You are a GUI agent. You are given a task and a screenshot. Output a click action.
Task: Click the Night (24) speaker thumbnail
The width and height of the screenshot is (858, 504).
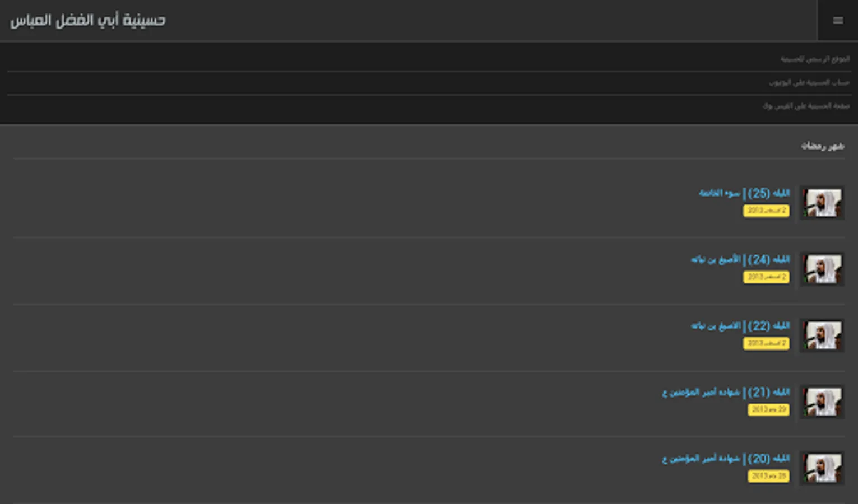tap(822, 269)
